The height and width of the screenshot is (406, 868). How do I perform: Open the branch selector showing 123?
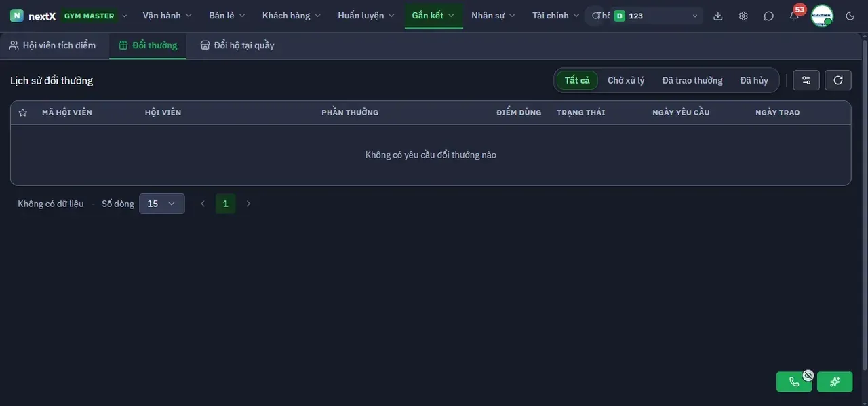pos(656,16)
